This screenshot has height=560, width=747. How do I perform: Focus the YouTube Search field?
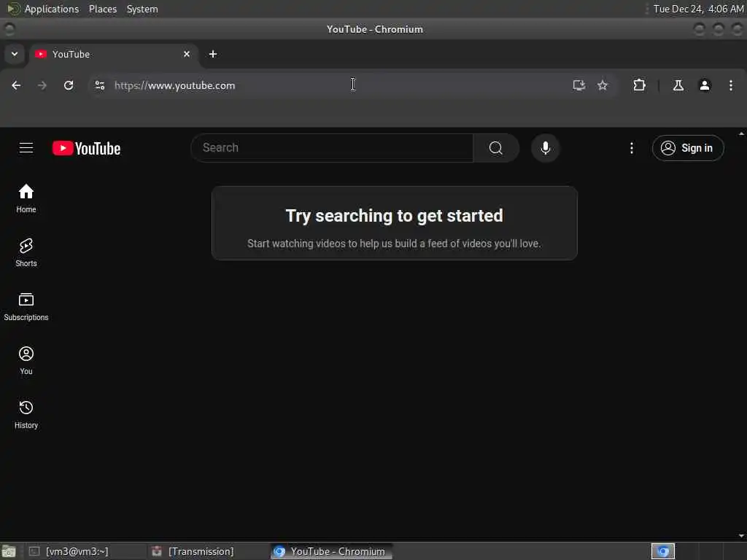point(332,148)
